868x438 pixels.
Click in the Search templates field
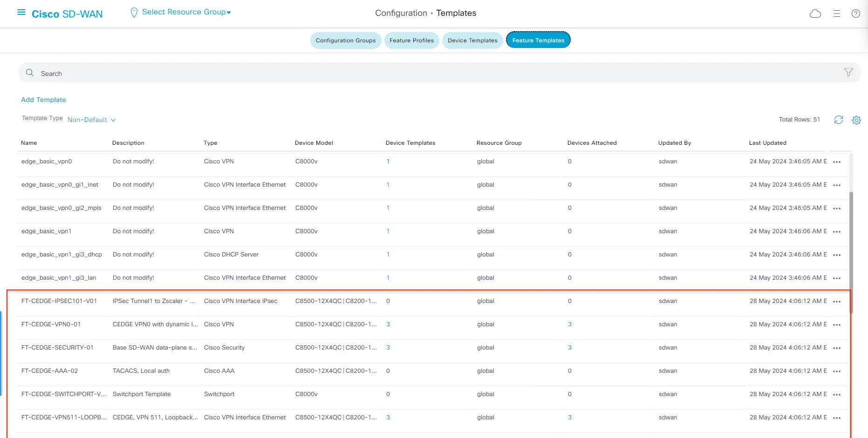pyautogui.click(x=419, y=73)
